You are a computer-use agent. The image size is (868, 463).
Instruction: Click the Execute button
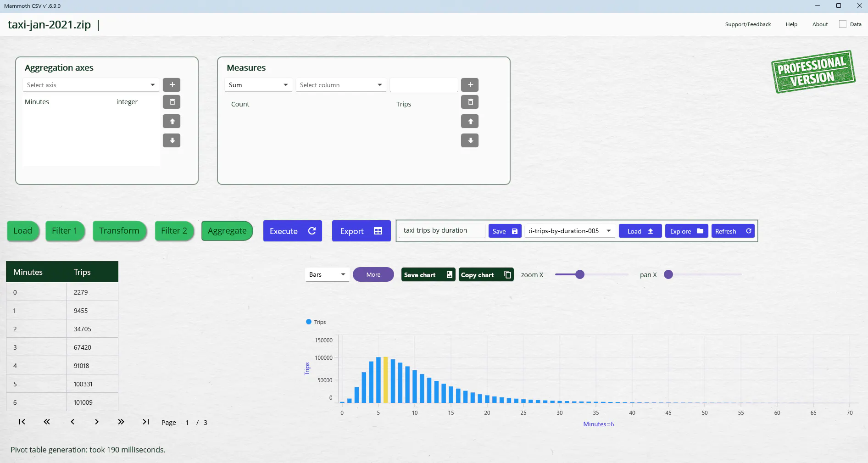pyautogui.click(x=293, y=231)
